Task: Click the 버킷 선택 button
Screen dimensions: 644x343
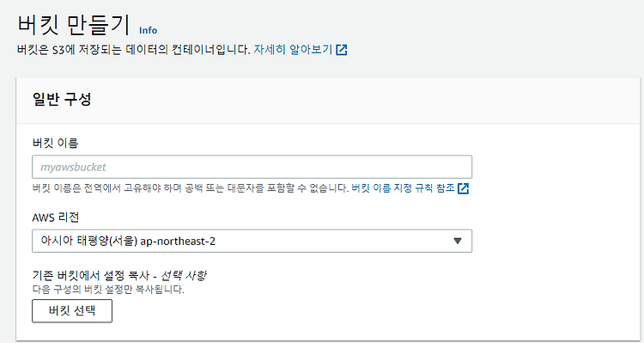Action: click(72, 310)
